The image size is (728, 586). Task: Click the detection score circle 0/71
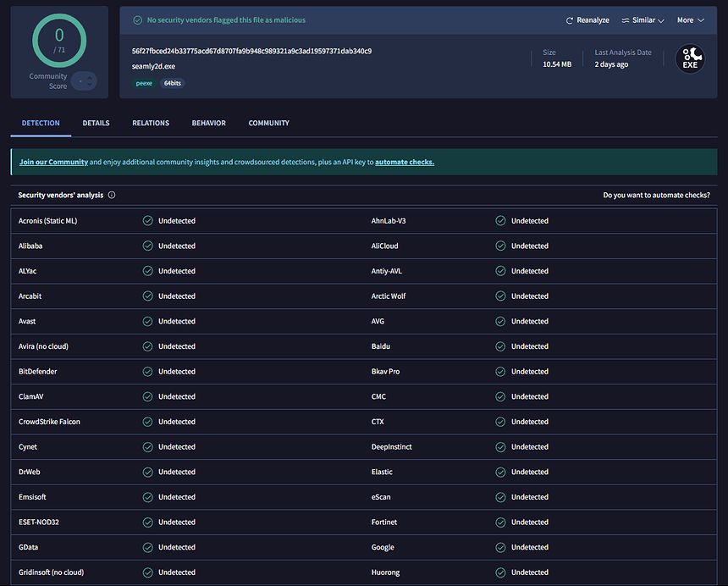coord(59,41)
